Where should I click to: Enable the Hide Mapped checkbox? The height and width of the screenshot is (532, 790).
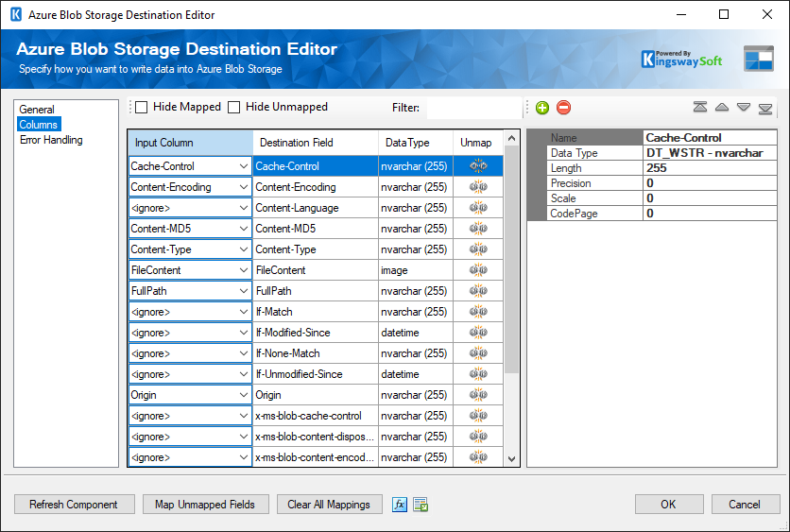(142, 108)
